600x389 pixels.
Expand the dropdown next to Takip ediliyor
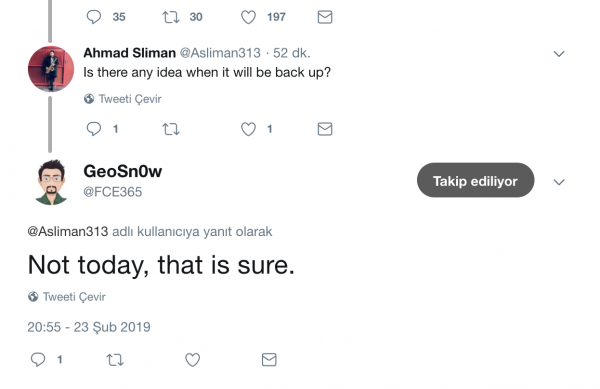coord(559,182)
